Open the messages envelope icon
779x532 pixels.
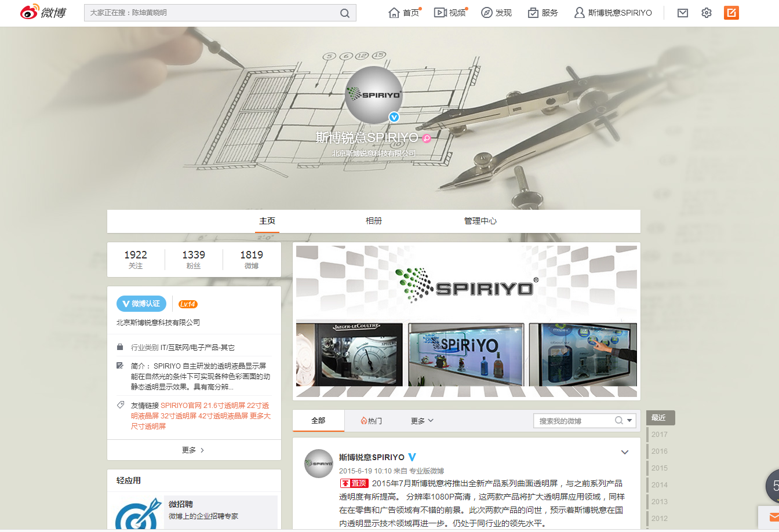pos(683,13)
